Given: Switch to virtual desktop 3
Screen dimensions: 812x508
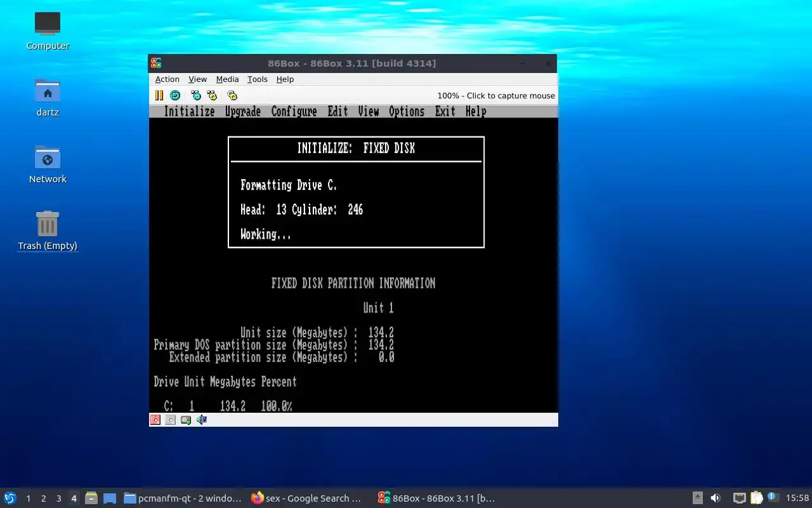Looking at the screenshot, I should click(59, 498).
